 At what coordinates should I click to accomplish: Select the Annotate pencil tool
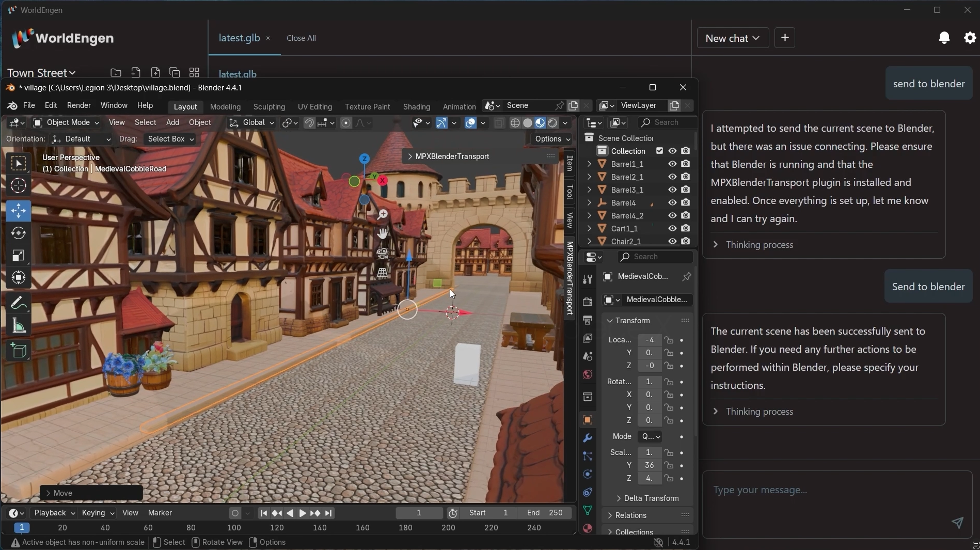[x=19, y=303]
